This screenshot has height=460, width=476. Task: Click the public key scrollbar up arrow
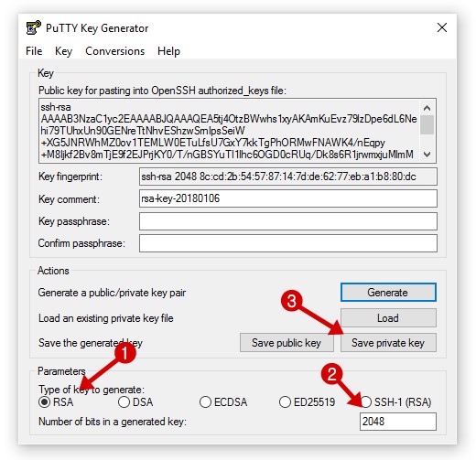click(x=427, y=108)
